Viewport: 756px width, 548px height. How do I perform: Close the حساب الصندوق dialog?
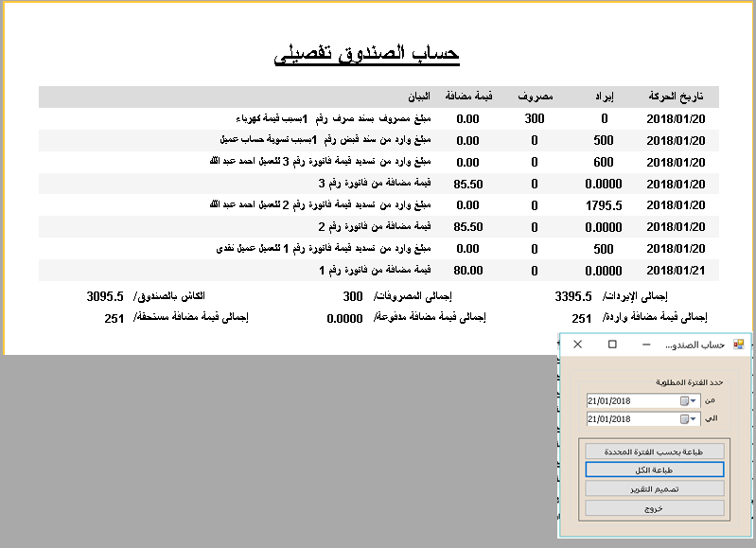pyautogui.click(x=577, y=345)
